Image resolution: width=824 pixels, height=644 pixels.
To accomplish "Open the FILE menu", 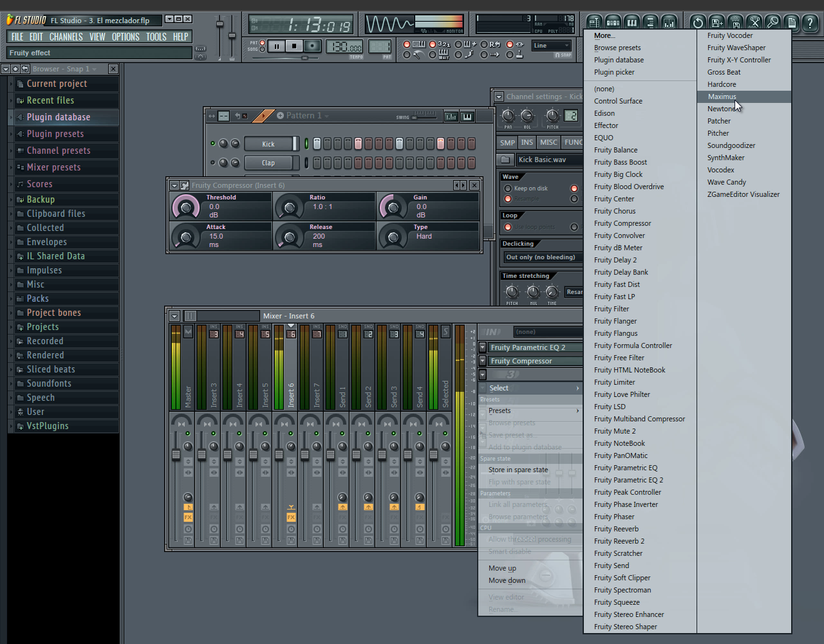I will (17, 37).
